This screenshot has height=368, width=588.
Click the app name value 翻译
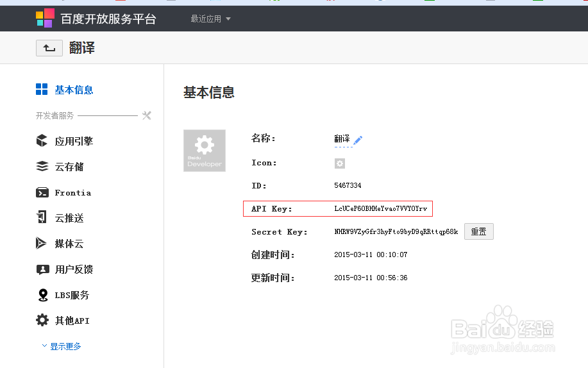point(342,138)
